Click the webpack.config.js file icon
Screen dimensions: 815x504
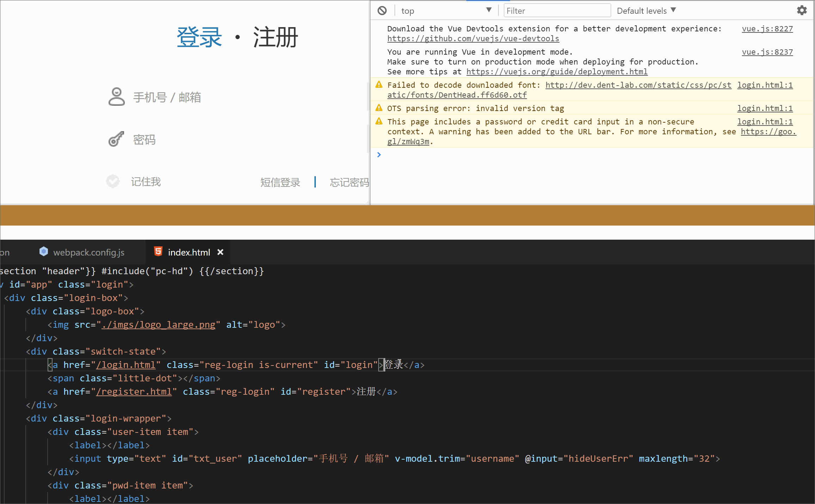click(44, 252)
